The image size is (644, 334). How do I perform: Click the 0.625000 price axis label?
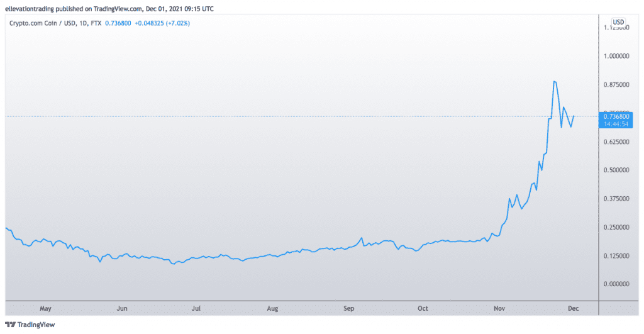click(616, 142)
